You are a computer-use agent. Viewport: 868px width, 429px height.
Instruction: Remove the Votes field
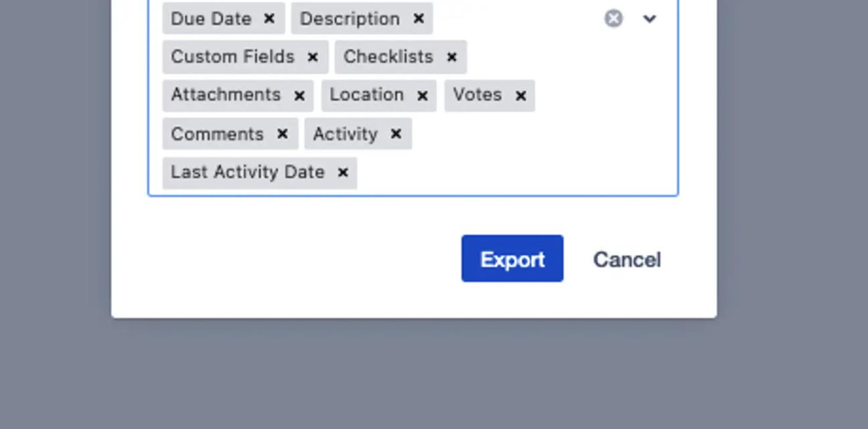[x=520, y=95]
